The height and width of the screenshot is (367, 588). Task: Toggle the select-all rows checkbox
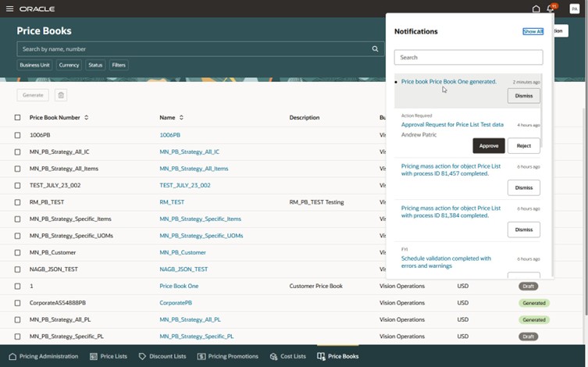(x=18, y=117)
